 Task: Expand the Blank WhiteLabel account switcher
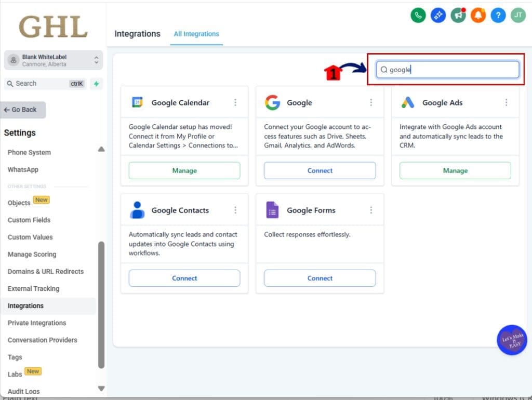pos(54,60)
